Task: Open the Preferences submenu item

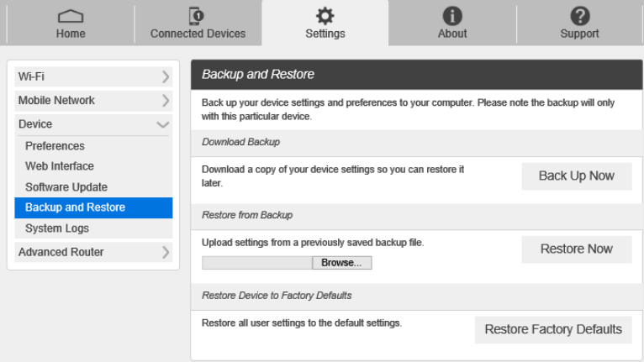Action: click(x=55, y=146)
